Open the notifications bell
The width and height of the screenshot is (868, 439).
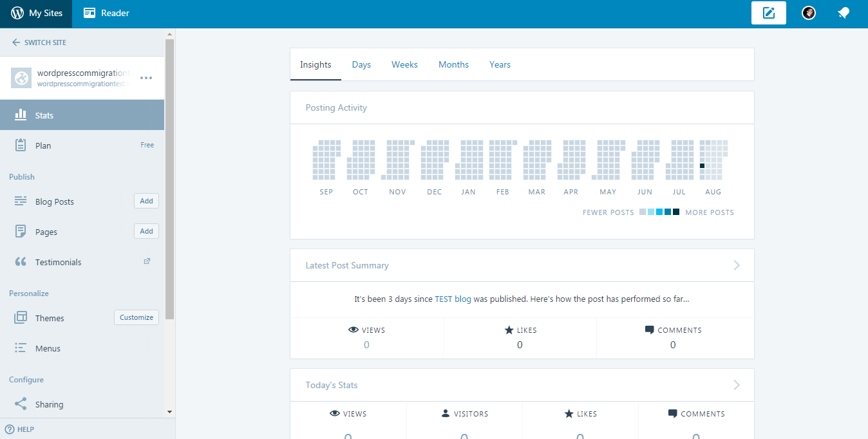coord(844,12)
